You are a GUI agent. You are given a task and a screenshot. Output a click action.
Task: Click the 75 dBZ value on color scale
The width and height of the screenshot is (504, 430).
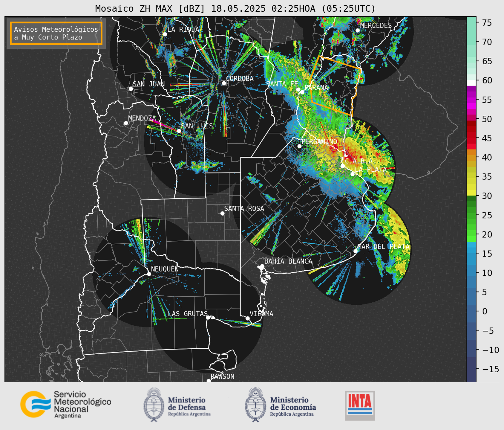tap(487, 23)
